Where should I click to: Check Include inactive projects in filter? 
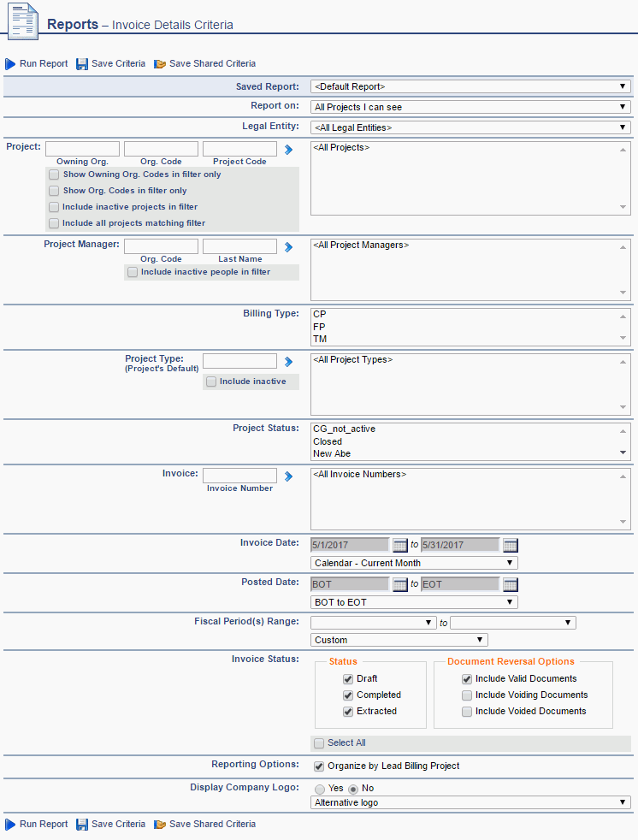tap(54, 207)
